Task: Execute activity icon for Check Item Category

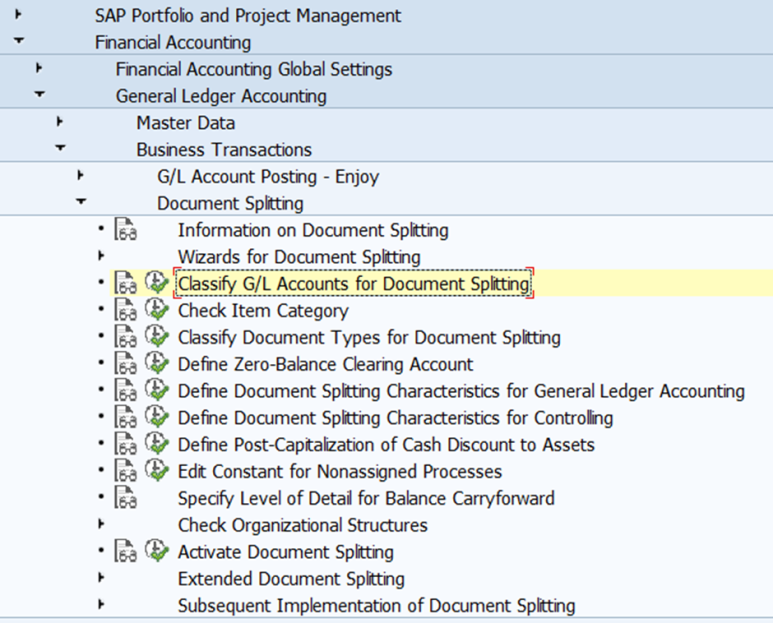Action: click(157, 310)
